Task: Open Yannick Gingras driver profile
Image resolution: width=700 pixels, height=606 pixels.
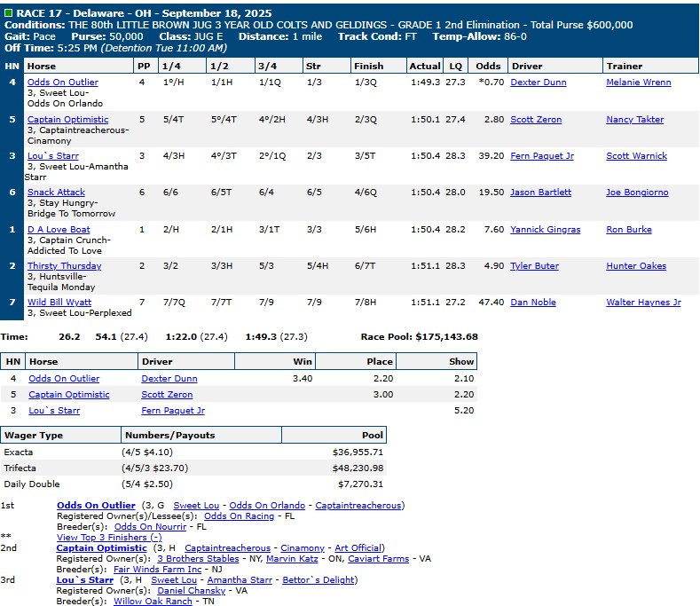Action: tap(545, 229)
